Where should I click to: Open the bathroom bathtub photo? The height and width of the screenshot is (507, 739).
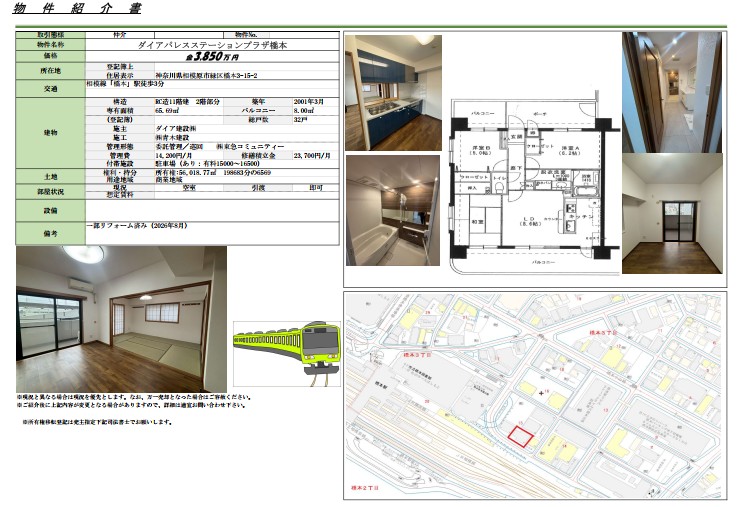pyautogui.click(x=393, y=210)
